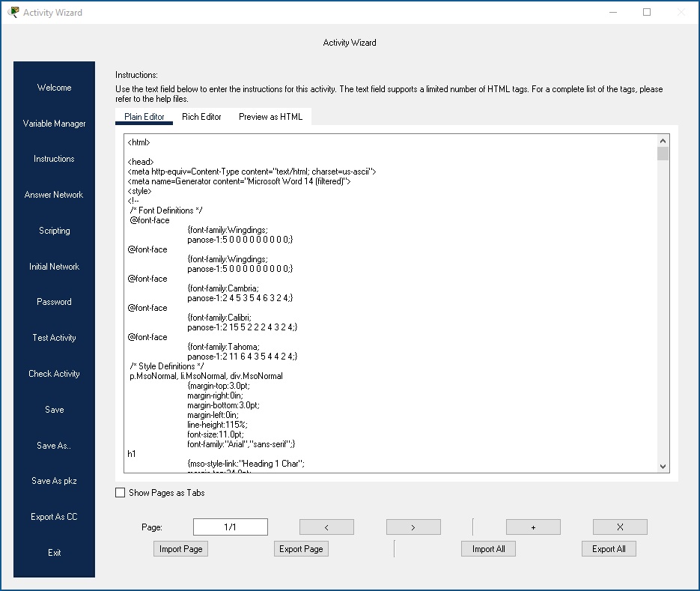This screenshot has width=700, height=591.
Task: Click the {font-family:Cambria; line
Action: pyautogui.click(x=223, y=288)
